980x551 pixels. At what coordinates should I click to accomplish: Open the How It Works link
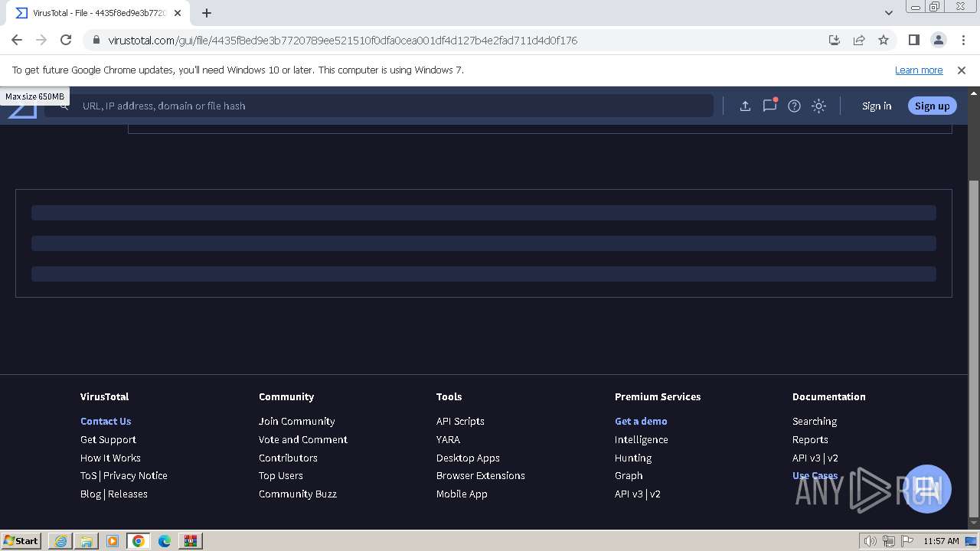pos(110,458)
